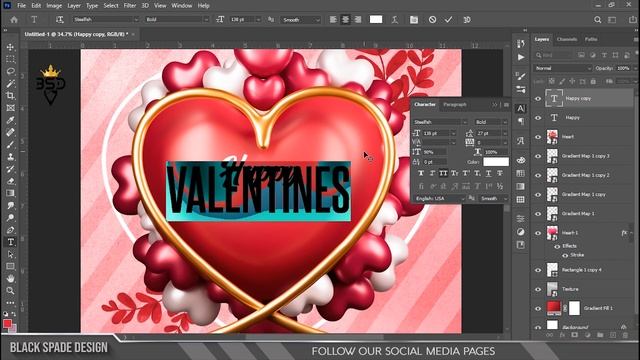
Task: Select the Magic Wand tool
Action: click(x=10, y=84)
